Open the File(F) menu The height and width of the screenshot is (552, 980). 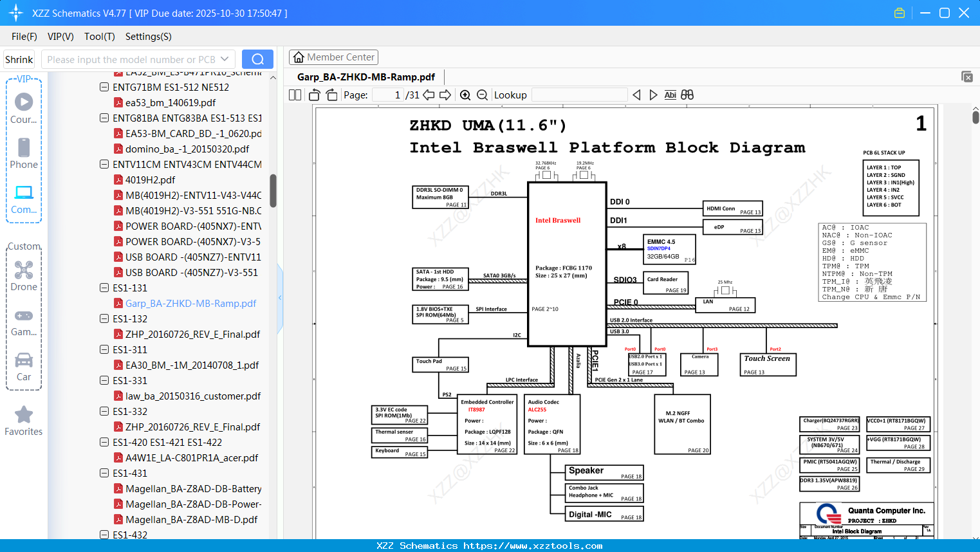pyautogui.click(x=24, y=37)
